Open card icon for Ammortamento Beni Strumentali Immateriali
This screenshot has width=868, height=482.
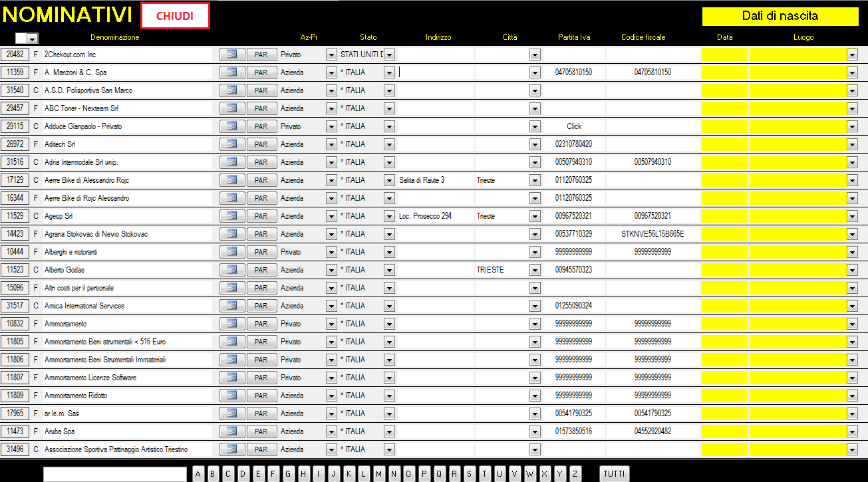[232, 360]
